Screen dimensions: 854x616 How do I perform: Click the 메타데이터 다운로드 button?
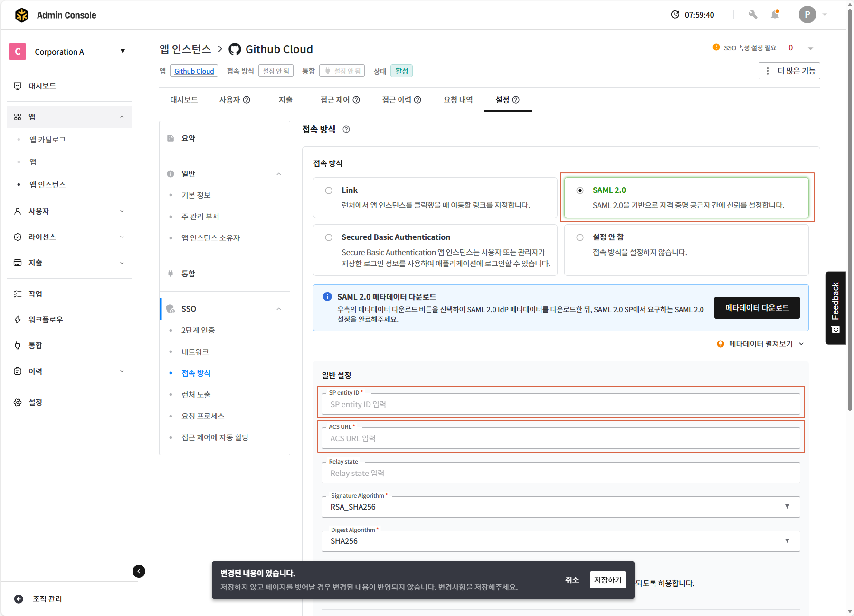pyautogui.click(x=757, y=308)
